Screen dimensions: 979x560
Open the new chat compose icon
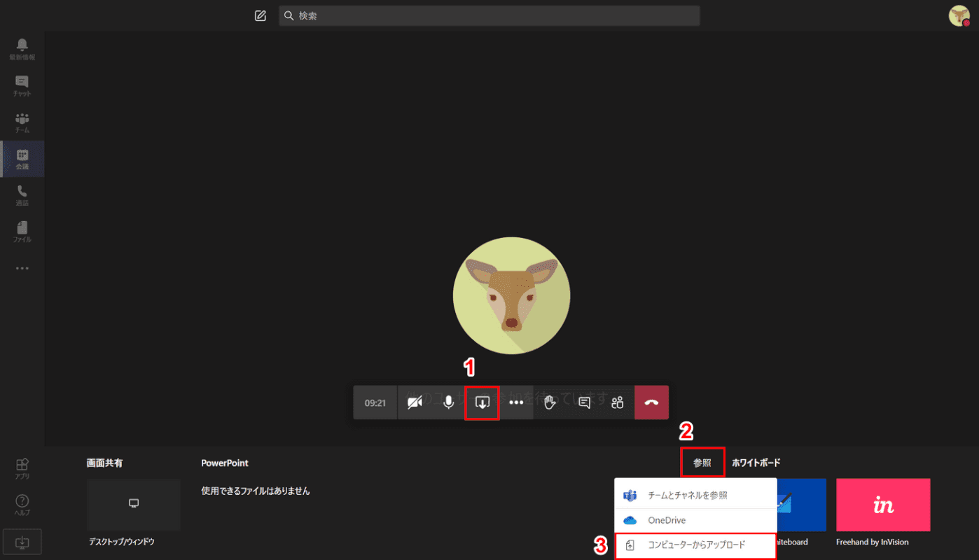click(261, 15)
